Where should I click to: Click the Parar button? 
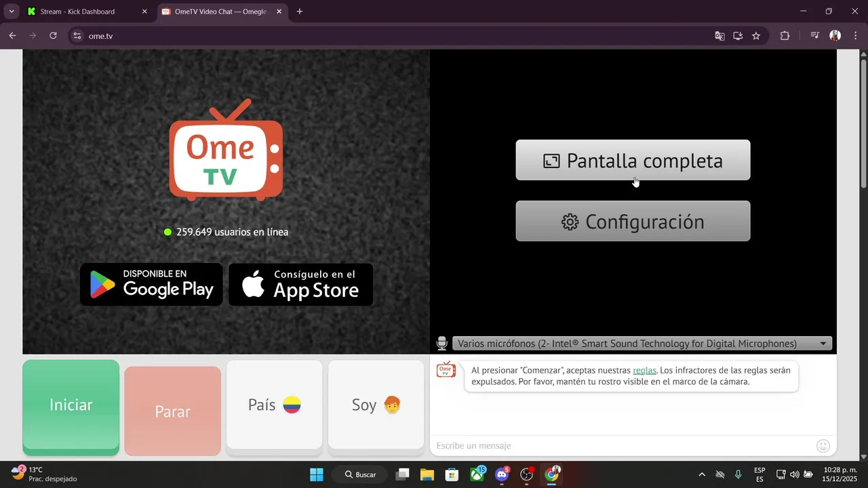tap(172, 411)
